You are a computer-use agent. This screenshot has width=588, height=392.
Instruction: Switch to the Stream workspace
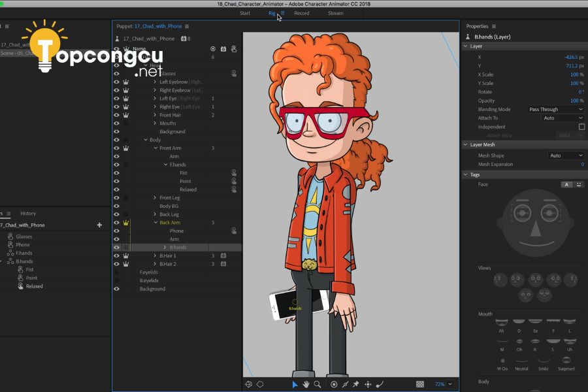tap(336, 13)
